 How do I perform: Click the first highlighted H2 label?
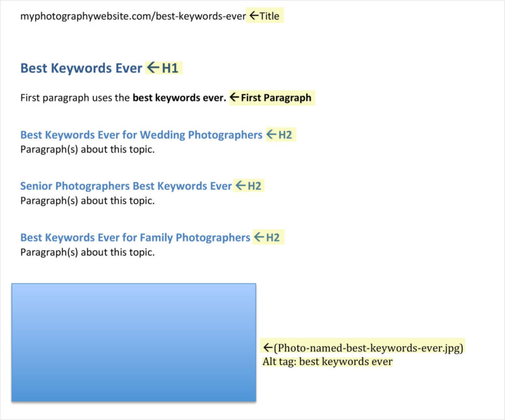click(x=286, y=135)
